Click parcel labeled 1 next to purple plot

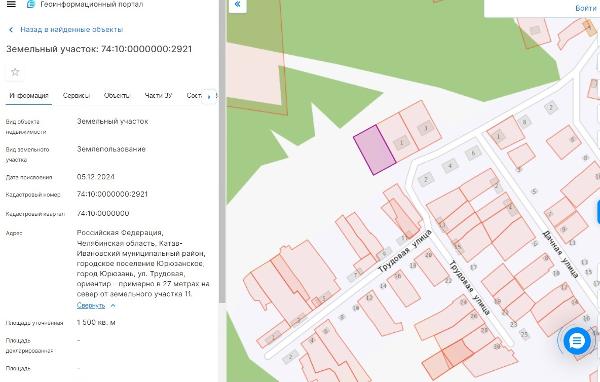point(401,143)
